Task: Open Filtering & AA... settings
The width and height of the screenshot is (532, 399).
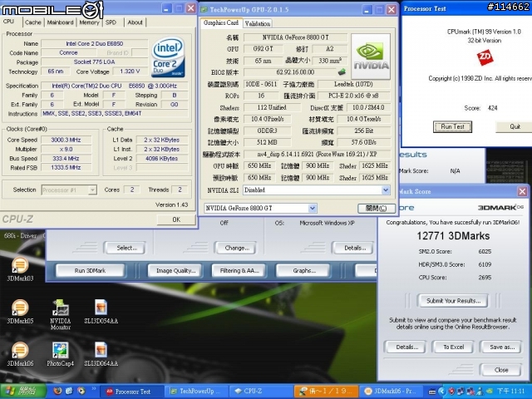Action: pos(239,271)
